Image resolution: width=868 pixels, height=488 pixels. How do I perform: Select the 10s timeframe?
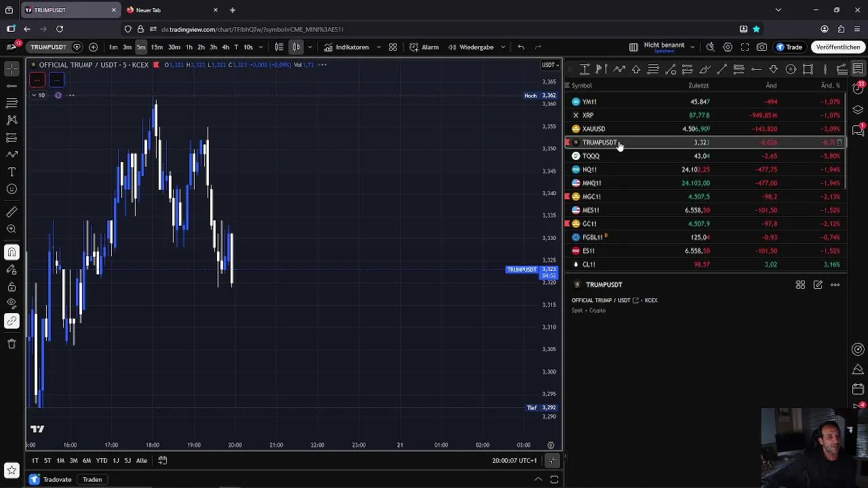click(x=248, y=47)
